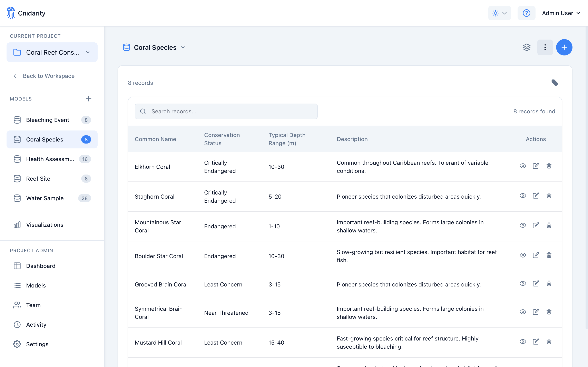Click the tag icon above the records table
Screen dimensions: 588x367
click(555, 83)
